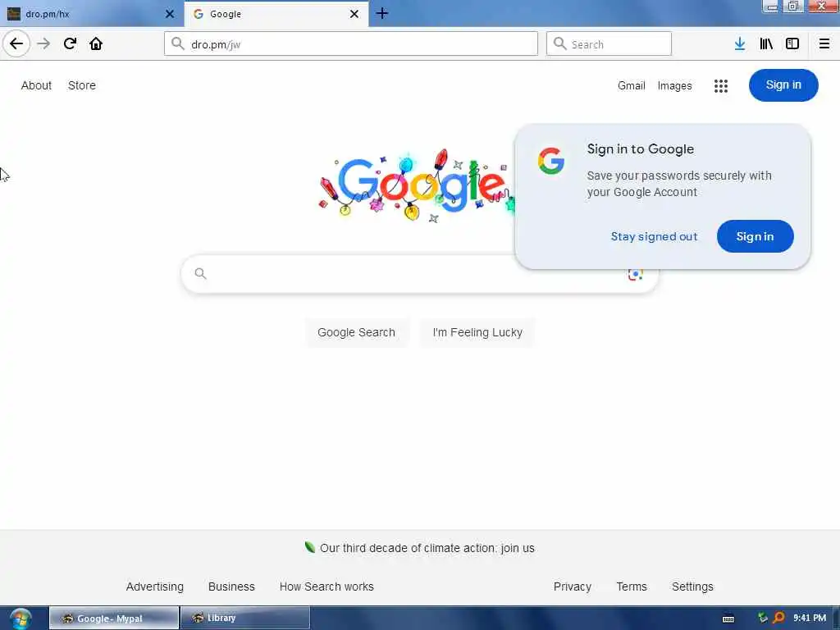
Task: Click the dro.pm/jw address bar
Action: point(351,43)
